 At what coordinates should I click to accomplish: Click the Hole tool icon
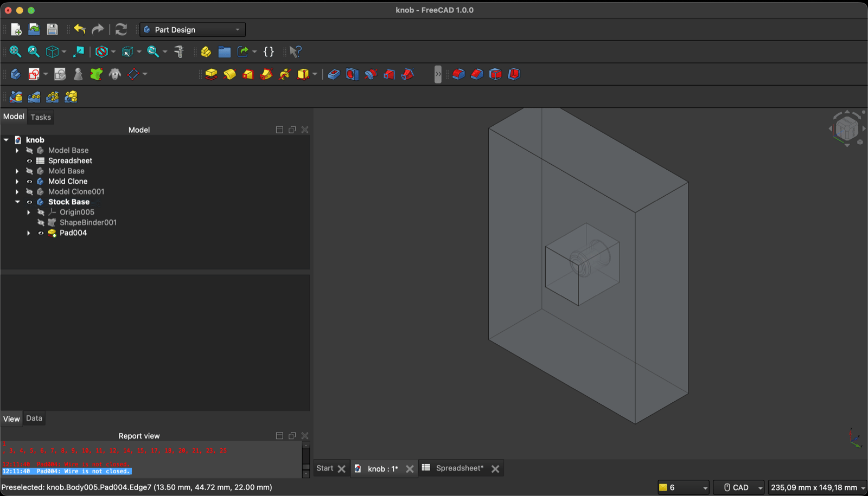pos(353,74)
